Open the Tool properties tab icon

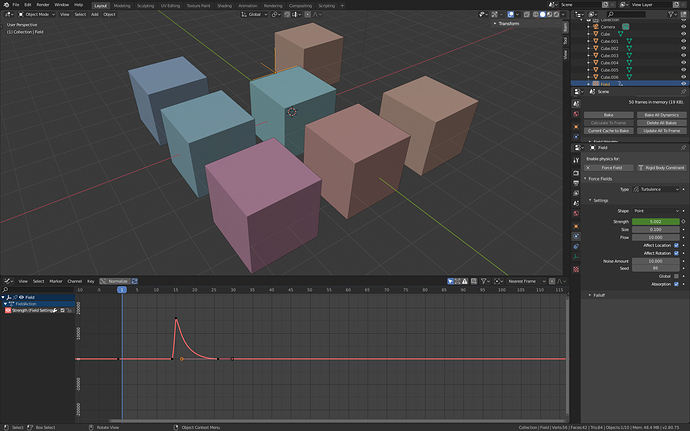(x=576, y=160)
